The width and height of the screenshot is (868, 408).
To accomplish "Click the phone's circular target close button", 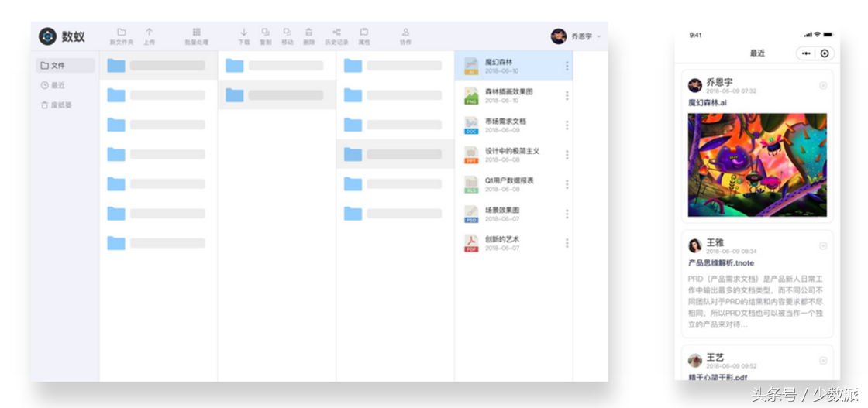I will (x=825, y=53).
